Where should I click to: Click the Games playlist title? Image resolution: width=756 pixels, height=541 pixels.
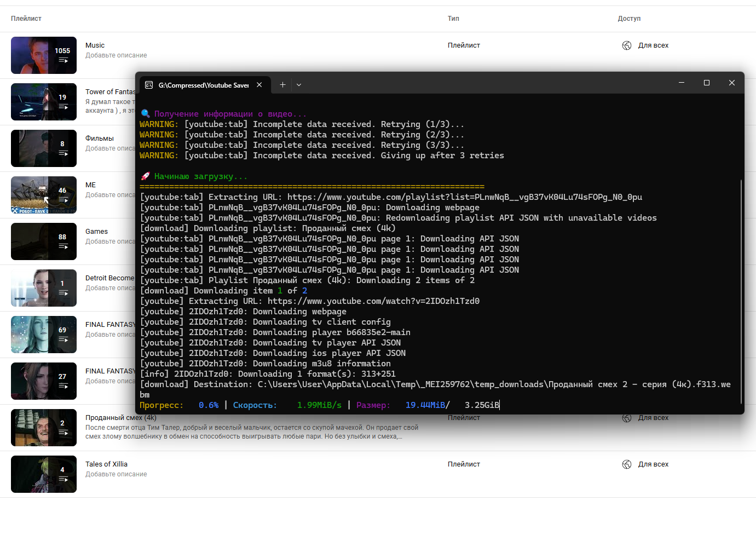click(x=96, y=232)
